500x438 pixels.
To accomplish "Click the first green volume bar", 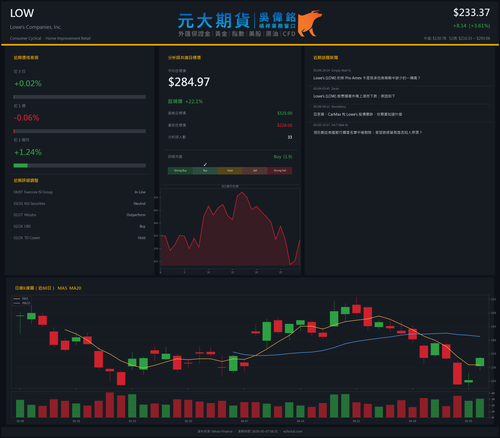I will tap(20, 409).
